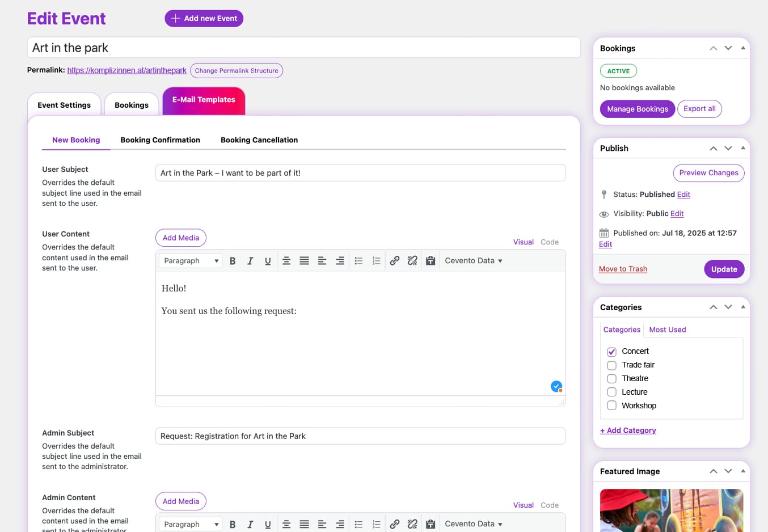Collapse the Categories panel

tap(743, 307)
